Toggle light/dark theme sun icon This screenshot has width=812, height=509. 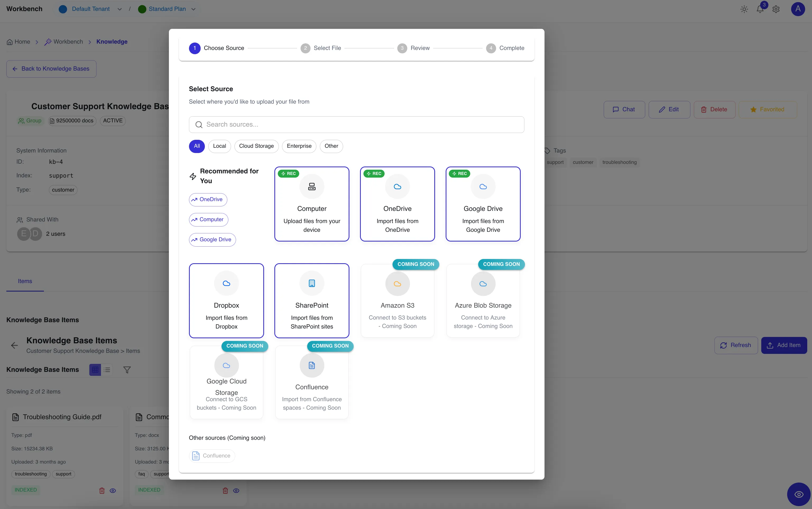point(744,9)
